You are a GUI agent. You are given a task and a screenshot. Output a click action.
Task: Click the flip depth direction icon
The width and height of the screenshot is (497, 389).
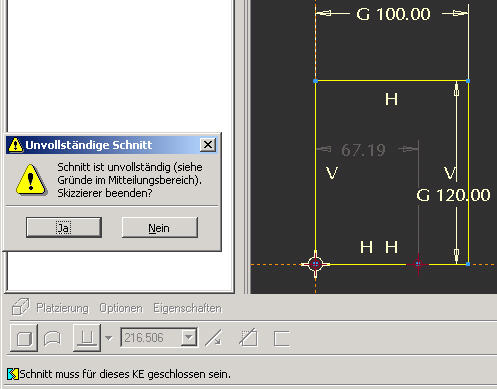pos(214,338)
